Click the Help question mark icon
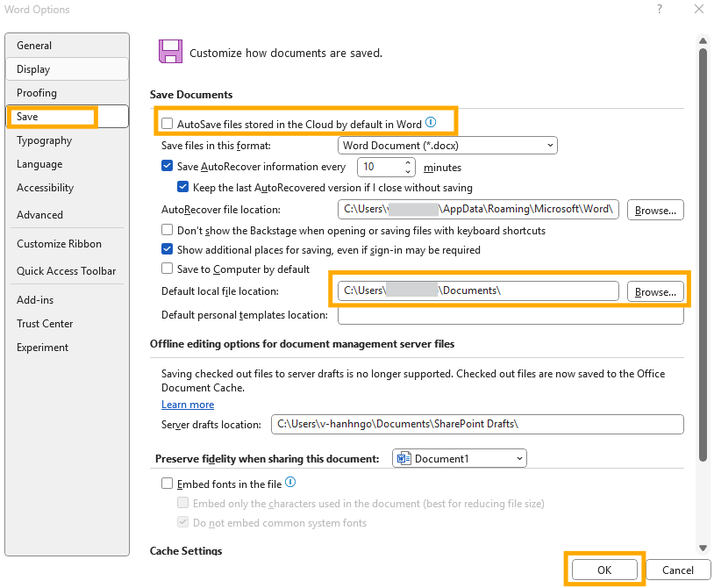The height and width of the screenshot is (588, 714). click(660, 9)
